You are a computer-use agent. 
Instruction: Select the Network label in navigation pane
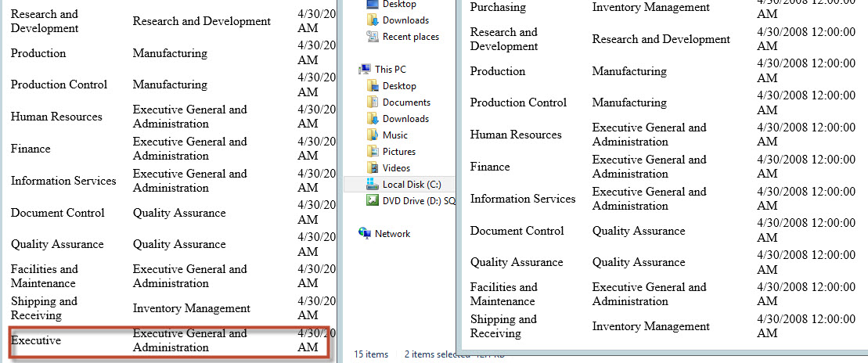392,234
